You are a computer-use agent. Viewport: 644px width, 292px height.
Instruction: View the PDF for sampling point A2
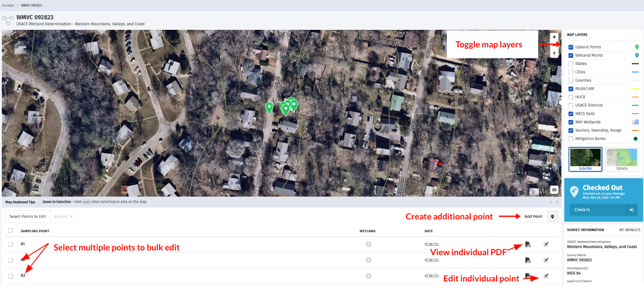click(528, 260)
